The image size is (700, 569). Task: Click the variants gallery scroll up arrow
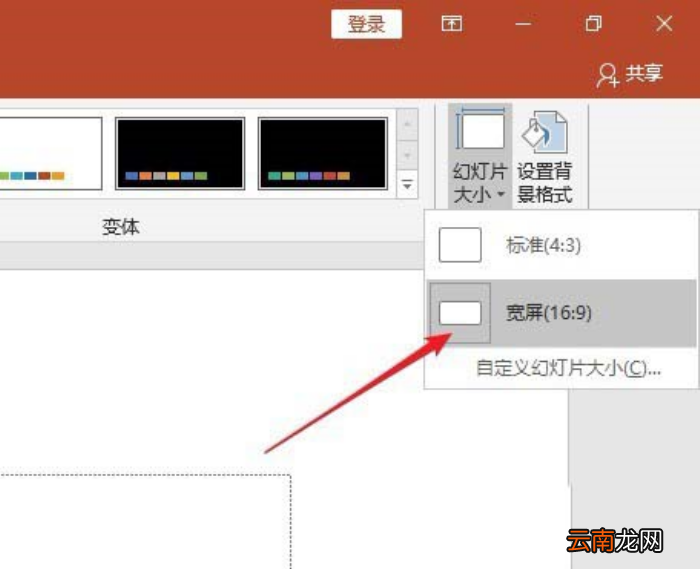pyautogui.click(x=407, y=124)
